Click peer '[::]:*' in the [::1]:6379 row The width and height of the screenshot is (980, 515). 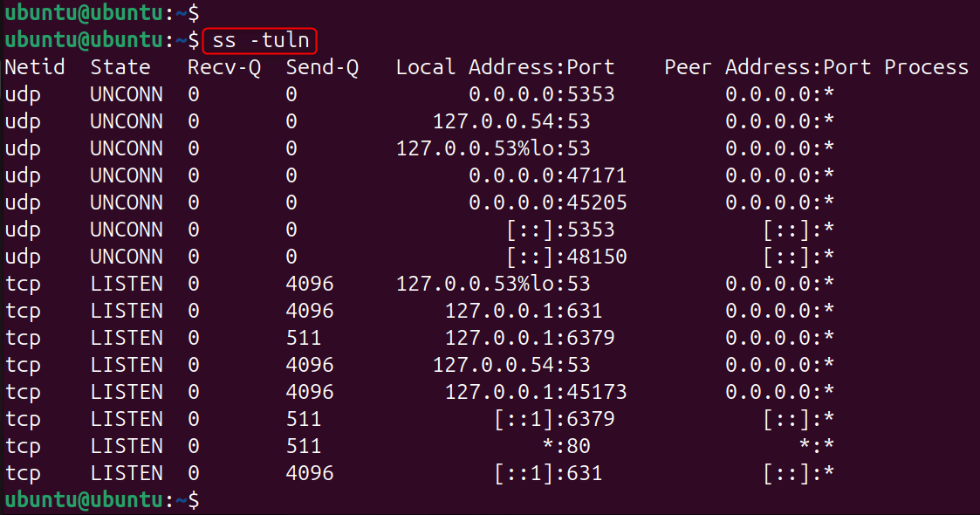click(x=798, y=419)
